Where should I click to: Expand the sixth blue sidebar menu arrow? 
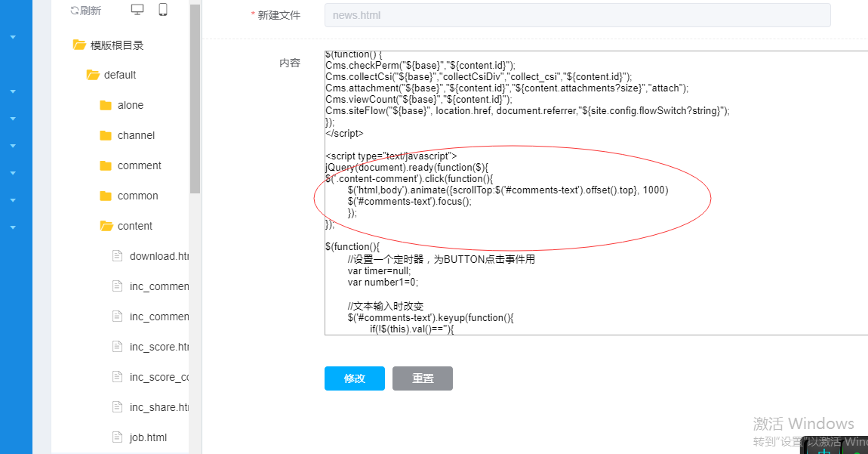tap(13, 200)
